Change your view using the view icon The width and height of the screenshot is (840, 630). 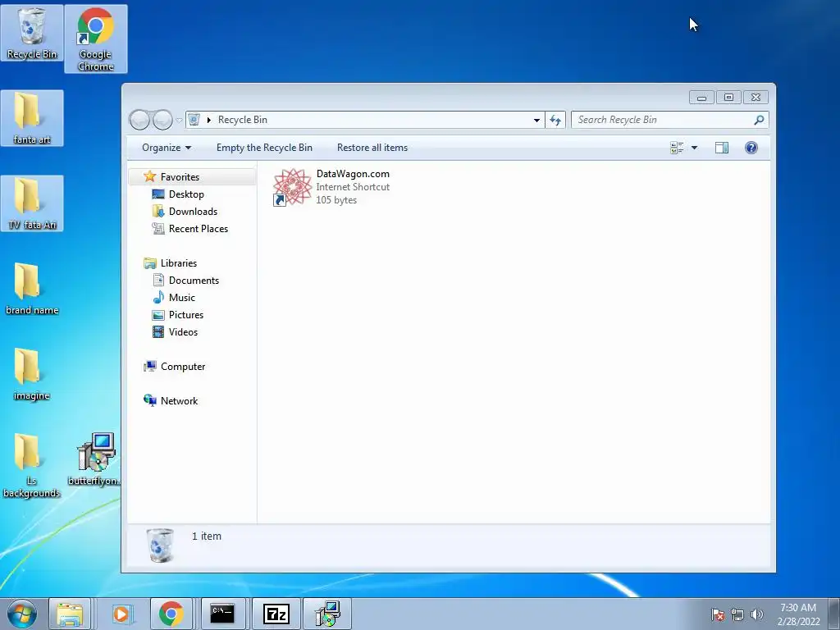click(677, 148)
